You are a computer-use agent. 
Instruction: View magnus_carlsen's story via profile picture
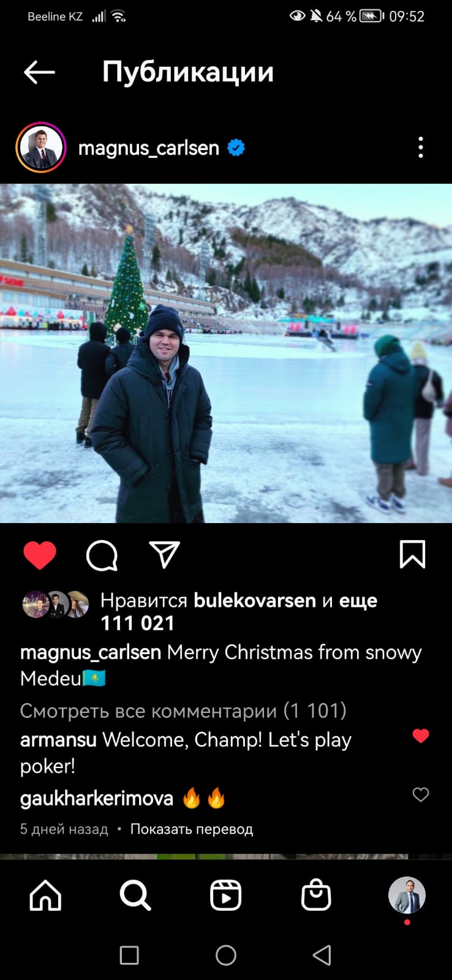[41, 148]
